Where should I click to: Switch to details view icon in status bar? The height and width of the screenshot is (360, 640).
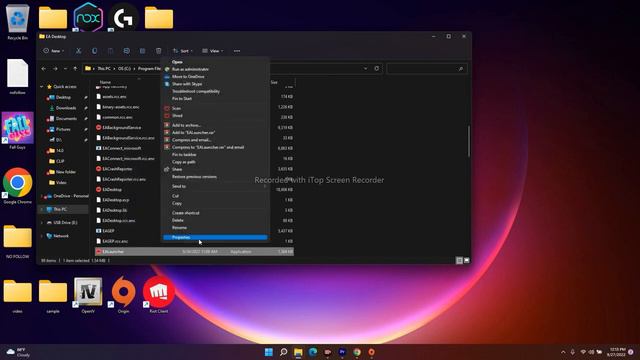coord(459,260)
